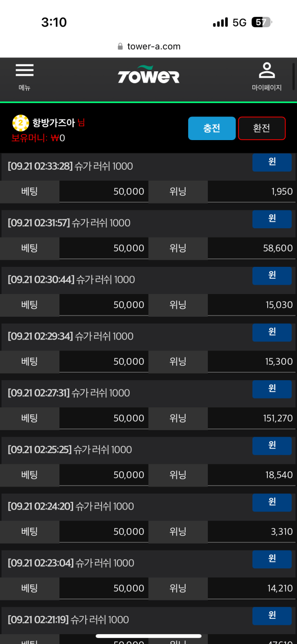
Task: Open the hamburger 메뉴 icon
Action: (24, 70)
